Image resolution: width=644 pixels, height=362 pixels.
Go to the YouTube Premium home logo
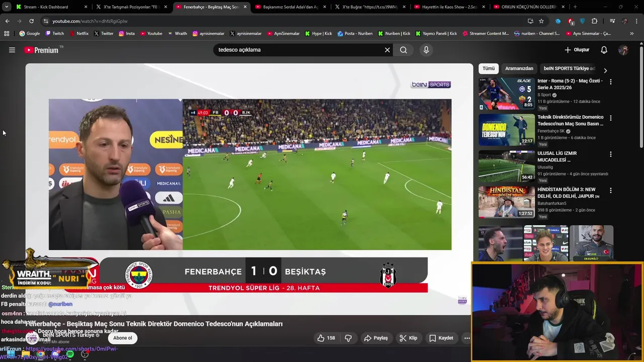point(41,50)
